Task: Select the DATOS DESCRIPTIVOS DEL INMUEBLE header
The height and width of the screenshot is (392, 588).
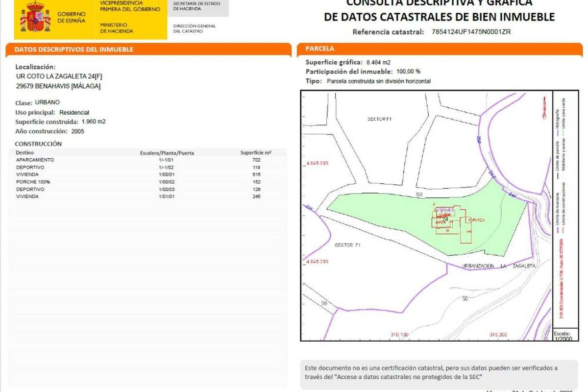Action: [74, 49]
